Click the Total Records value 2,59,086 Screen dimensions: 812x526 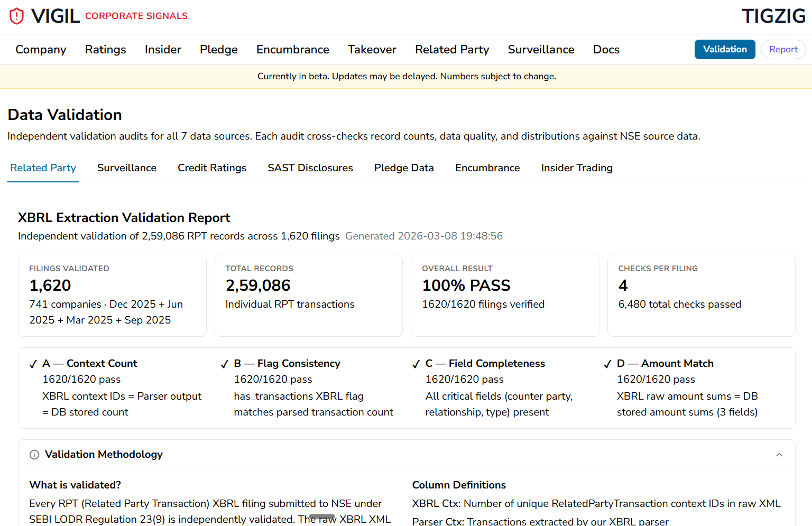coord(258,285)
